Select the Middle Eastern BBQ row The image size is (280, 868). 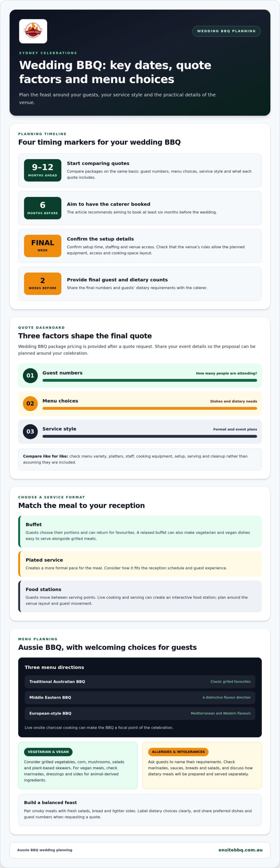(x=140, y=697)
